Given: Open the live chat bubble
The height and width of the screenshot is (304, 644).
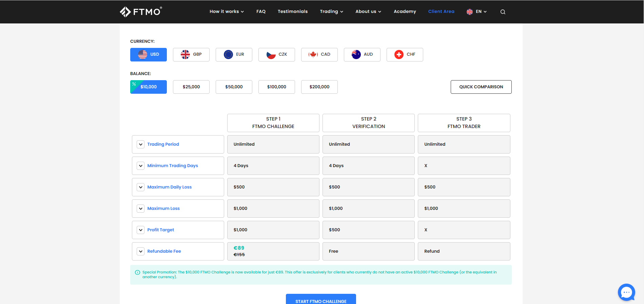Looking at the screenshot, I should [626, 292].
